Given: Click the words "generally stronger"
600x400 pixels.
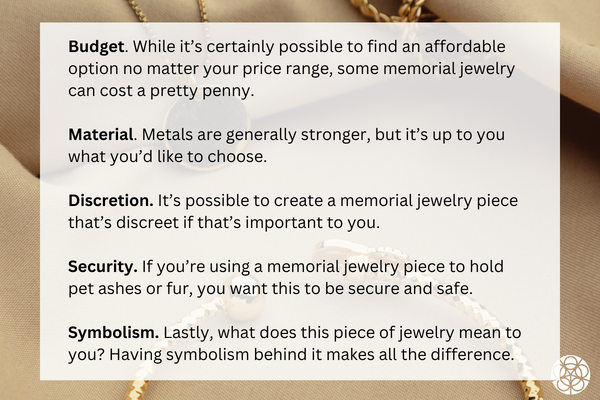Looking at the screenshot, I should [x=273, y=134].
